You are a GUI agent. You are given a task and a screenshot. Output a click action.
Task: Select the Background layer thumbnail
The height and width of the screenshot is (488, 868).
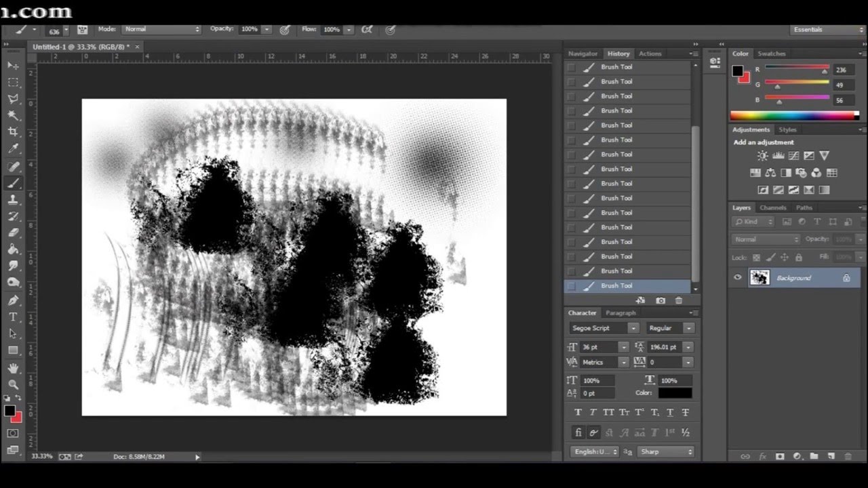click(759, 278)
